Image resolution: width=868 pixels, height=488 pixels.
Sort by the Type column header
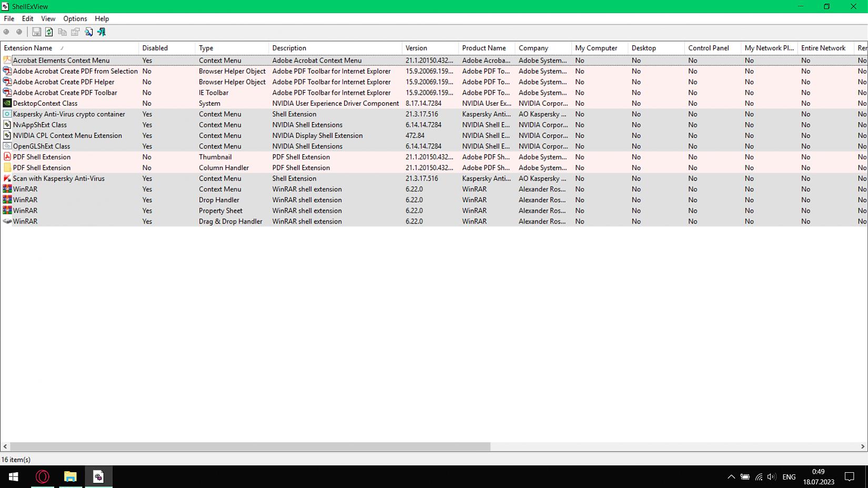(x=231, y=48)
